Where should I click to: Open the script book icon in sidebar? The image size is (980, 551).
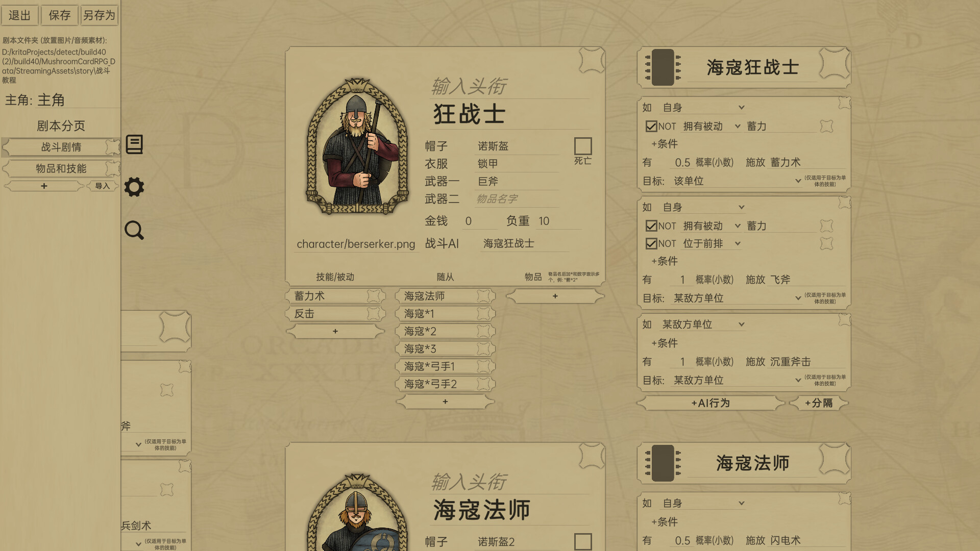point(134,144)
